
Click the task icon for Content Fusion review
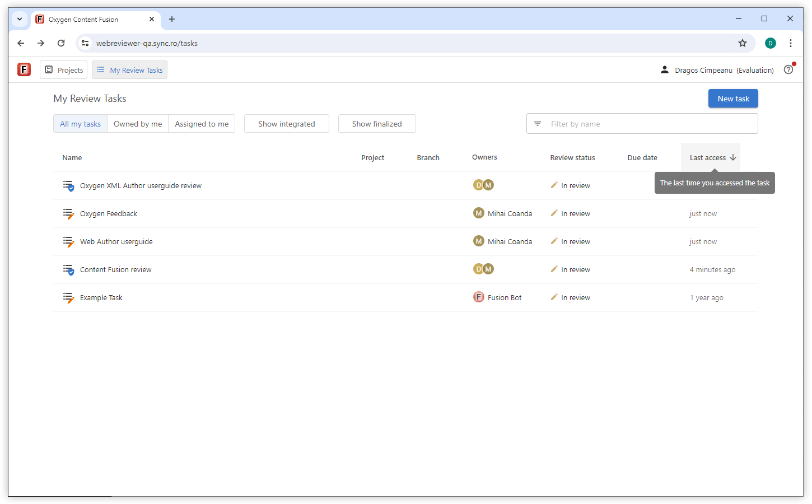coord(68,269)
